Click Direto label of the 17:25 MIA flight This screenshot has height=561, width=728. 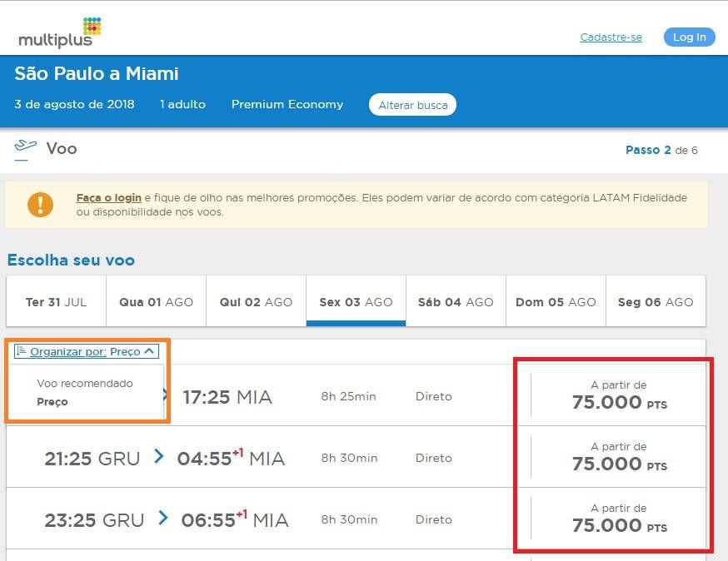coord(434,396)
